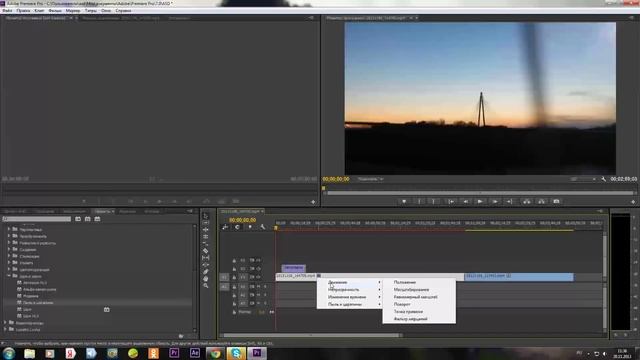Click first filter icon beside effects search
Viewport: 640px width, 360px height.
[78, 219]
